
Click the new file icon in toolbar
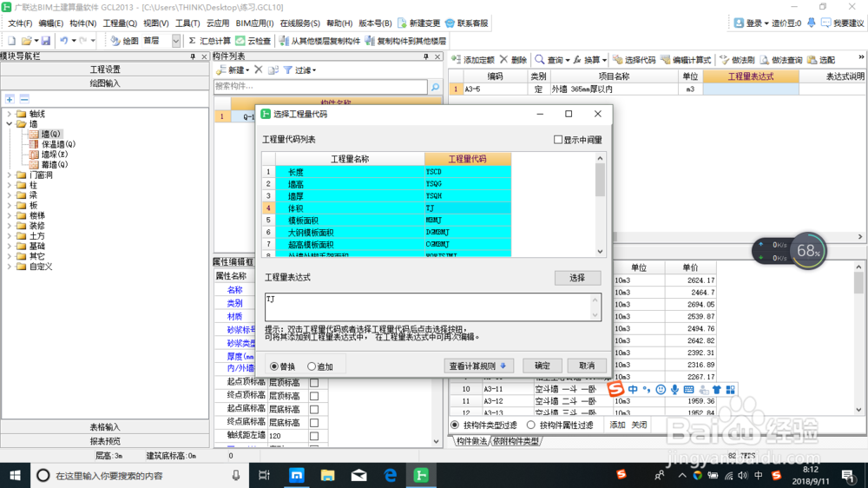11,41
